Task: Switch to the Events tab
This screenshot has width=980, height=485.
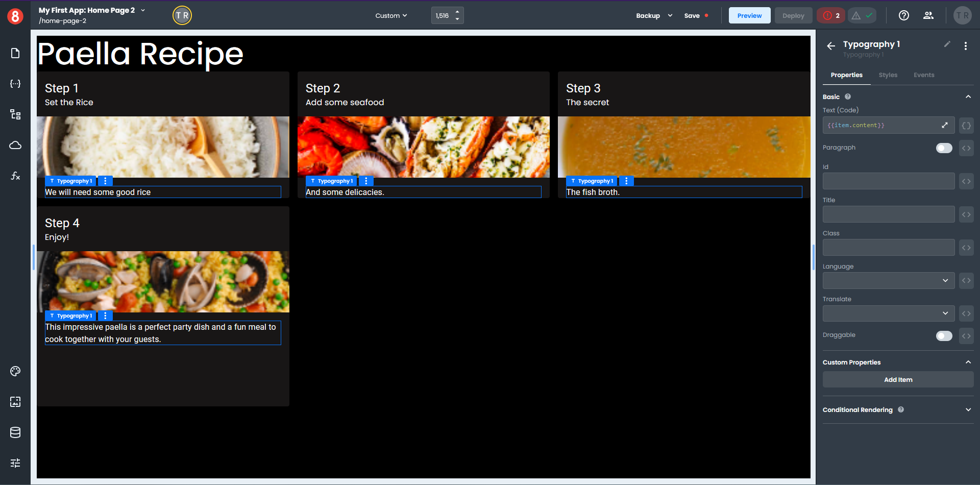Action: [x=923, y=75]
